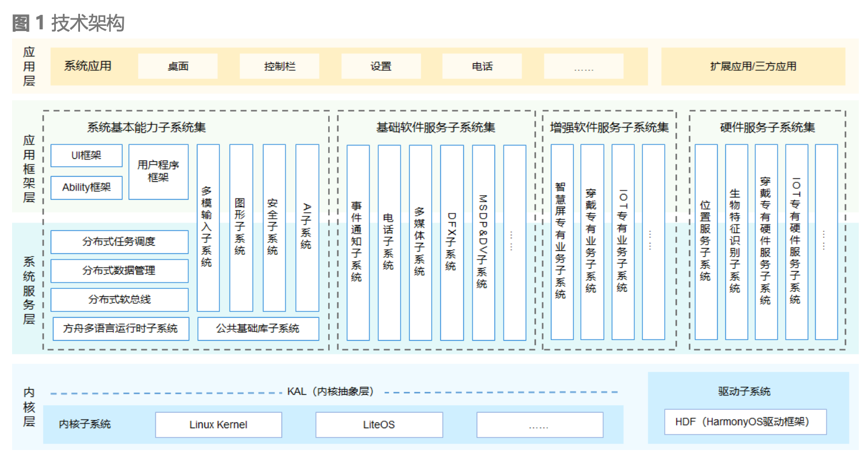Click the ellipsis column beside IOT专有业务子系统
Image resolution: width=868 pixels, height=465 pixels.
tap(653, 242)
